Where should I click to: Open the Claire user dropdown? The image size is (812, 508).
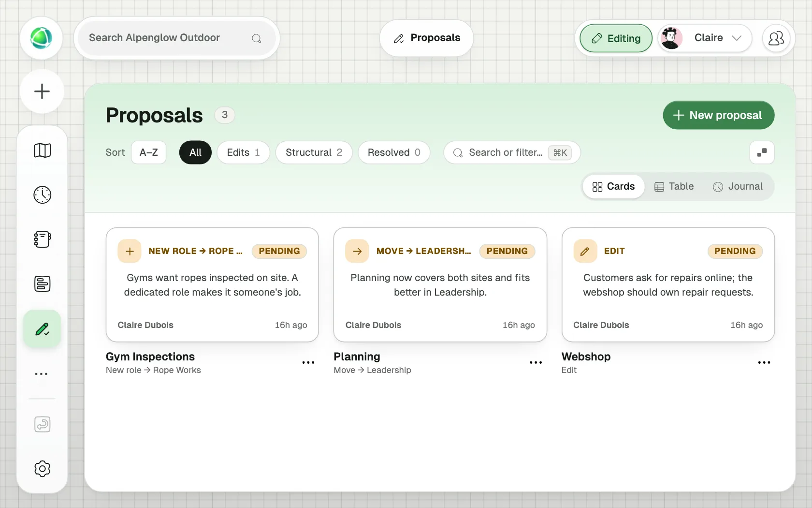click(x=705, y=38)
